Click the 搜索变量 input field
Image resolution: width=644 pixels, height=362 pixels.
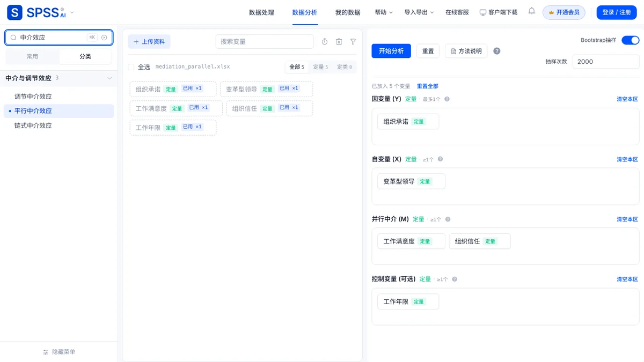click(x=265, y=42)
